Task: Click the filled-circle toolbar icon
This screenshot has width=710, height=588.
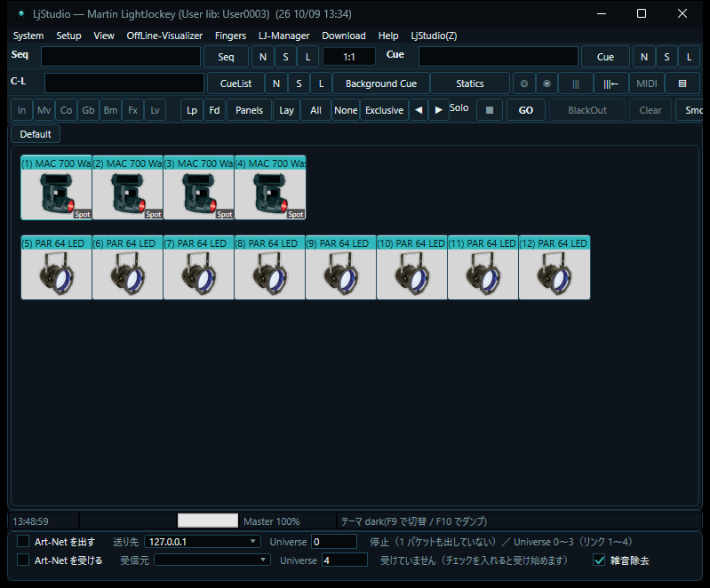Action: pos(547,83)
